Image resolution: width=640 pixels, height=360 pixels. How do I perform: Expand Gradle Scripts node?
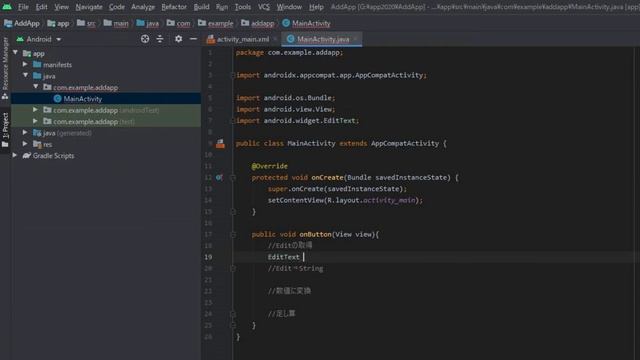coord(15,155)
